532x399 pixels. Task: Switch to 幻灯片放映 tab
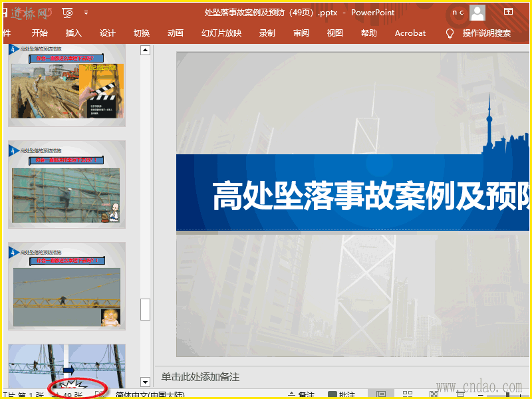221,33
